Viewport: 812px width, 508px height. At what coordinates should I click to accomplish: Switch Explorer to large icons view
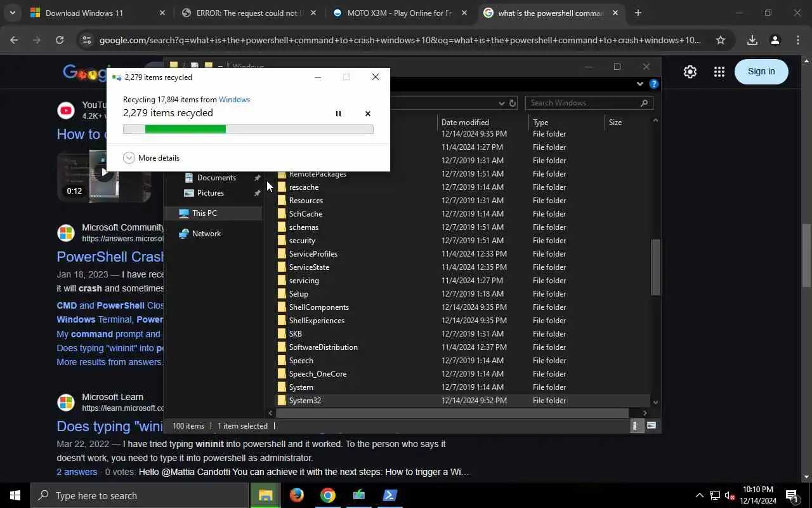(x=651, y=426)
